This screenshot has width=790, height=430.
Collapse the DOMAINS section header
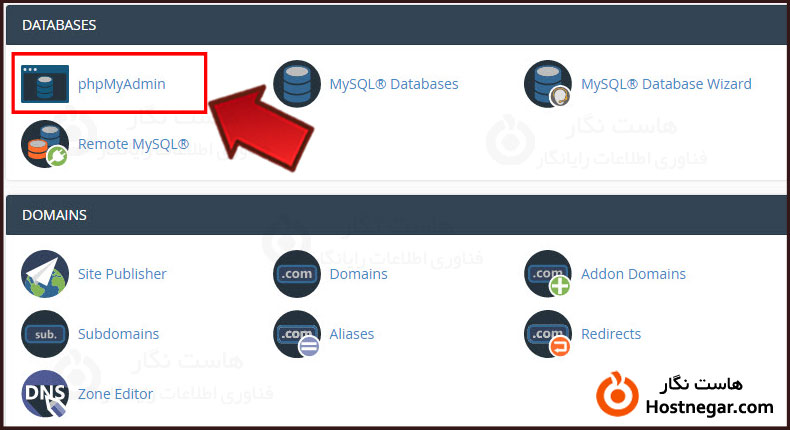pyautogui.click(x=397, y=215)
